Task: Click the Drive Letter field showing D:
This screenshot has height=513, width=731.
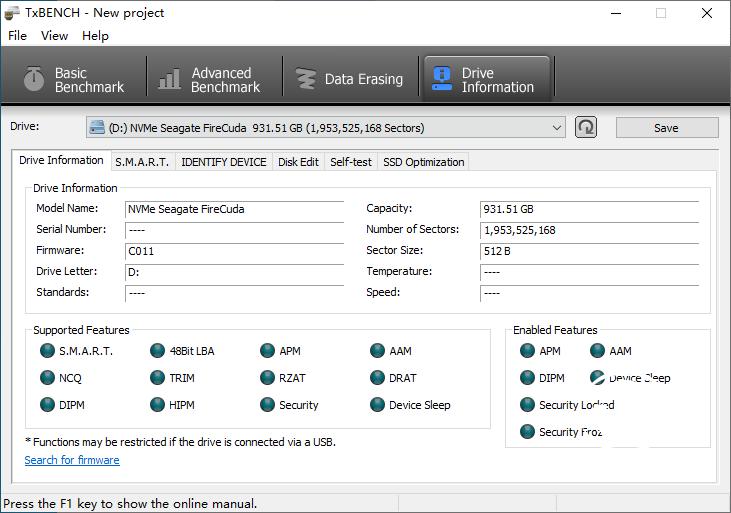Action: pos(234,272)
